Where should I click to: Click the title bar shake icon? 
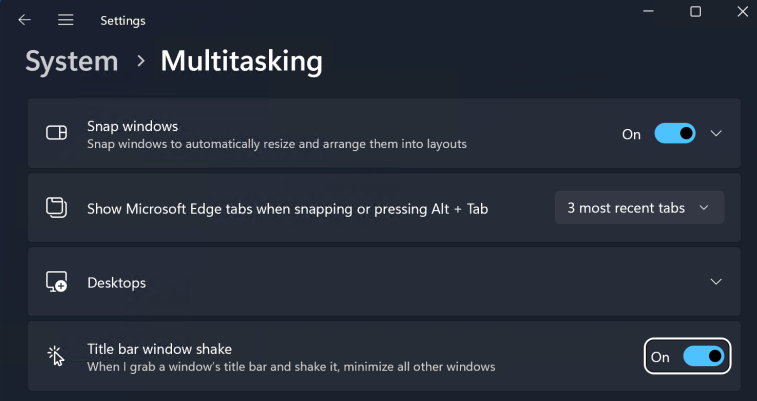click(x=56, y=356)
